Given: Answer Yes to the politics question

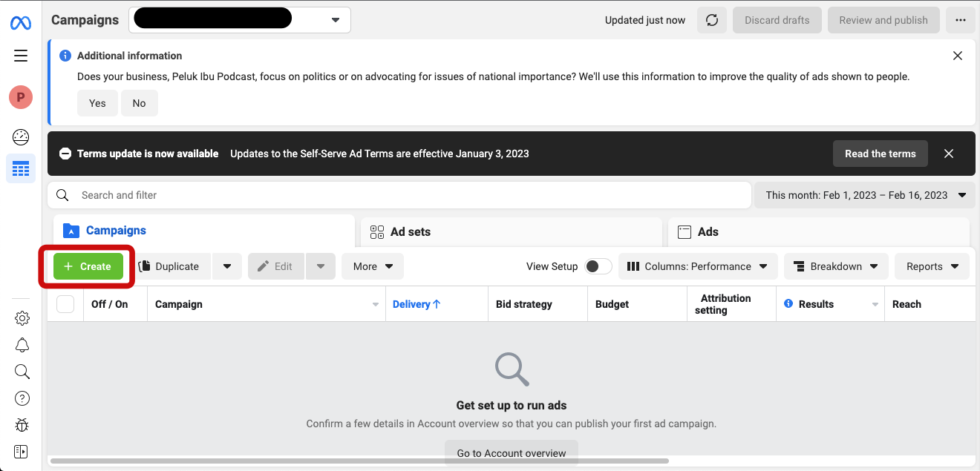Looking at the screenshot, I should (97, 103).
